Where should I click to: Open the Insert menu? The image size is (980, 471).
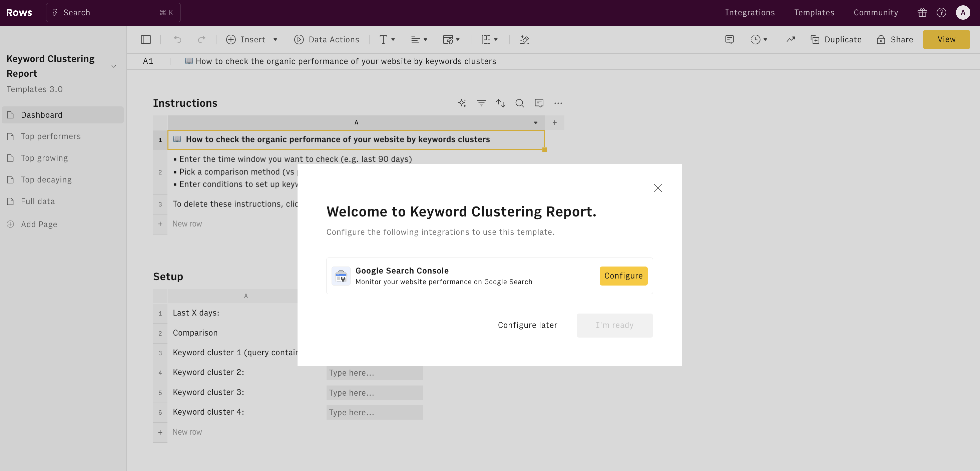246,40
